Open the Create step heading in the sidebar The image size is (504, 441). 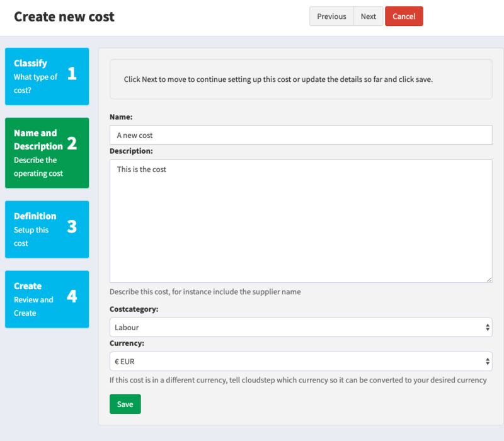28,286
